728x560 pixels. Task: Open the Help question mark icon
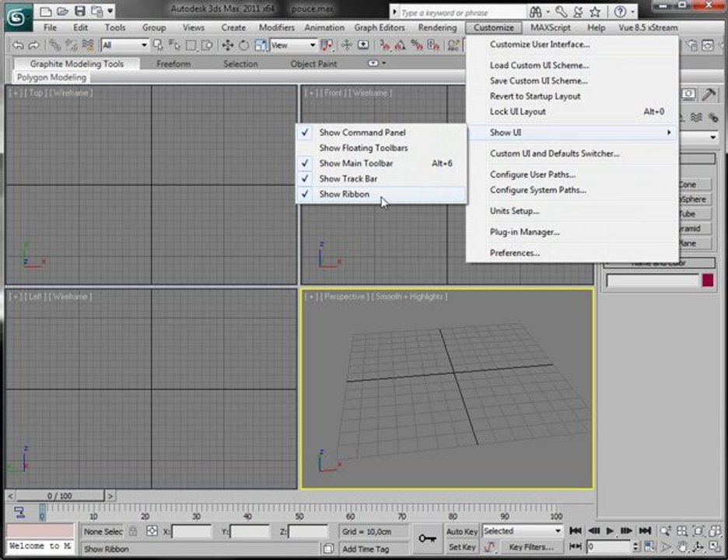coord(620,12)
